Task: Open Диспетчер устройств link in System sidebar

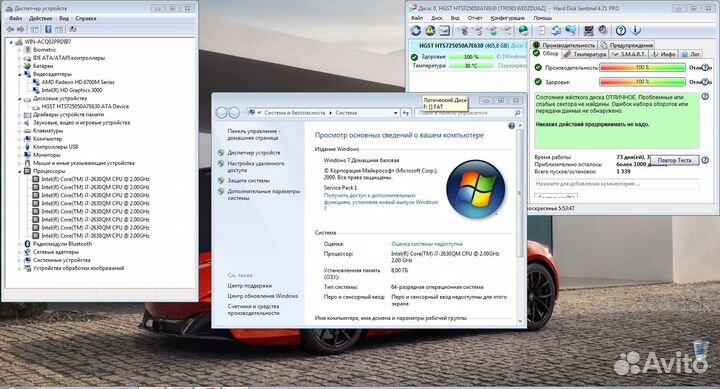Action: click(253, 152)
